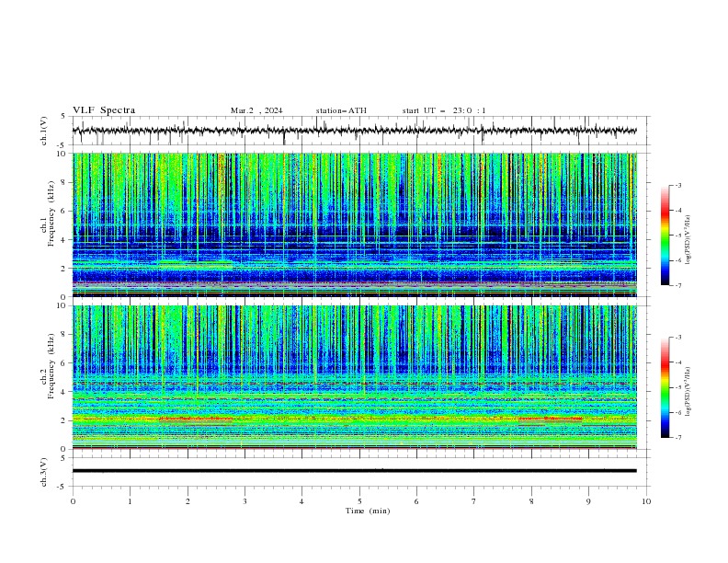Click the "station=ATH" label
728x563 pixels.
click(x=341, y=110)
